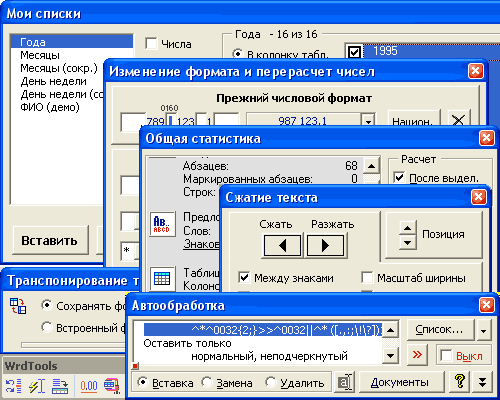Click the lightning text cursor icon in WrdTools
Image resolution: width=500 pixels, height=400 pixels.
click(37, 386)
